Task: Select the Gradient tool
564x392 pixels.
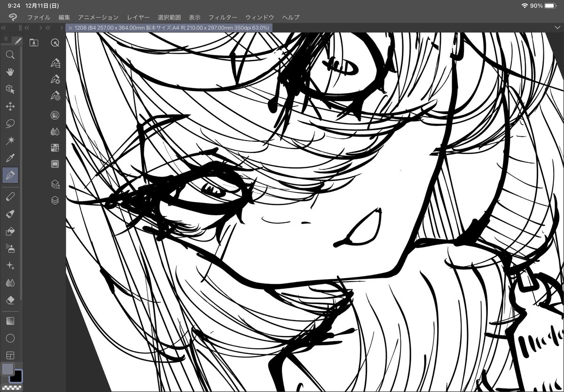Action: point(10,321)
